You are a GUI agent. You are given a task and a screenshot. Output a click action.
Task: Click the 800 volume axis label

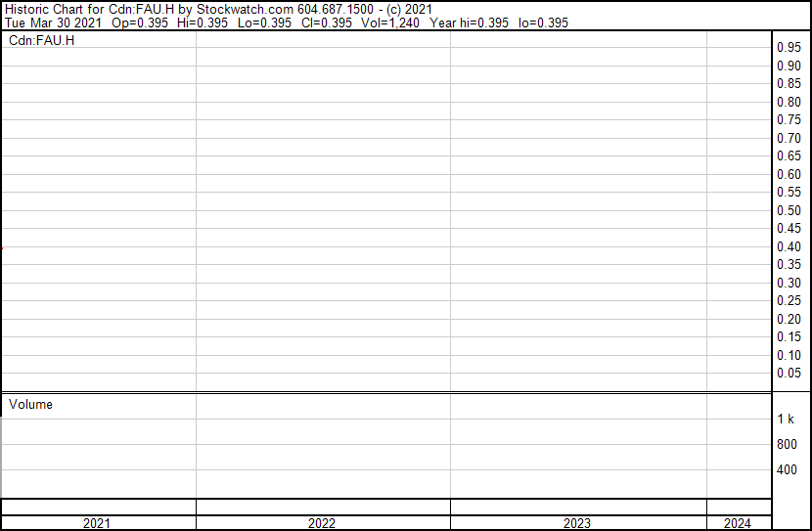click(787, 444)
